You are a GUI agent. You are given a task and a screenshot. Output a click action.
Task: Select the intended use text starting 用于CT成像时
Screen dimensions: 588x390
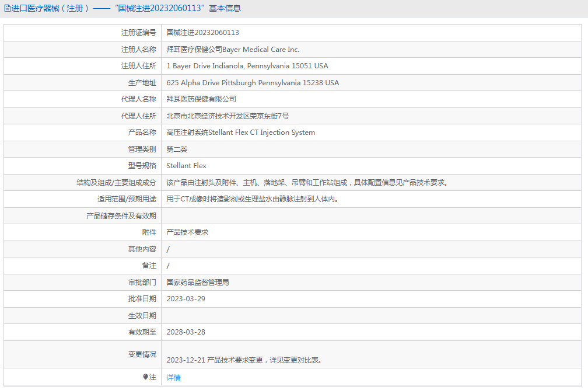tap(253, 199)
